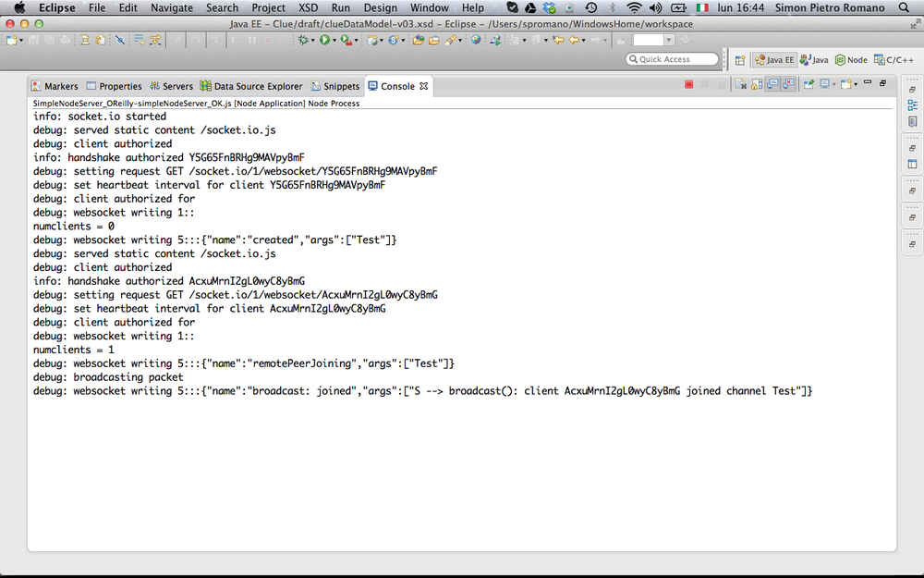Open the external web browser from toolbar

point(476,42)
